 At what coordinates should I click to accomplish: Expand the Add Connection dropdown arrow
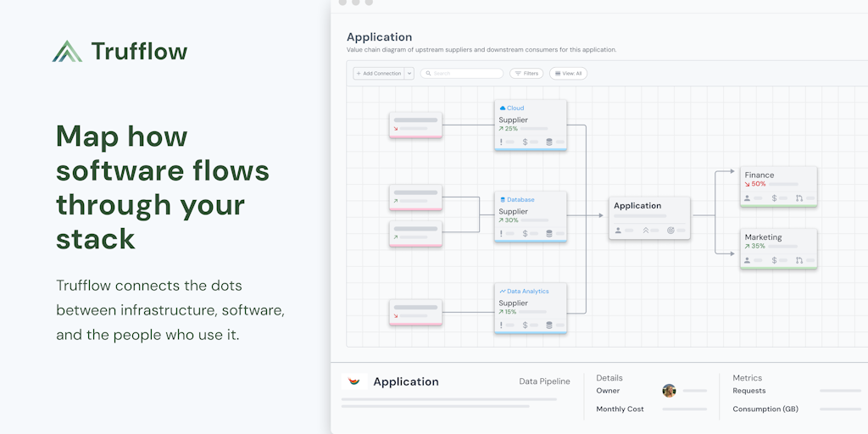409,74
